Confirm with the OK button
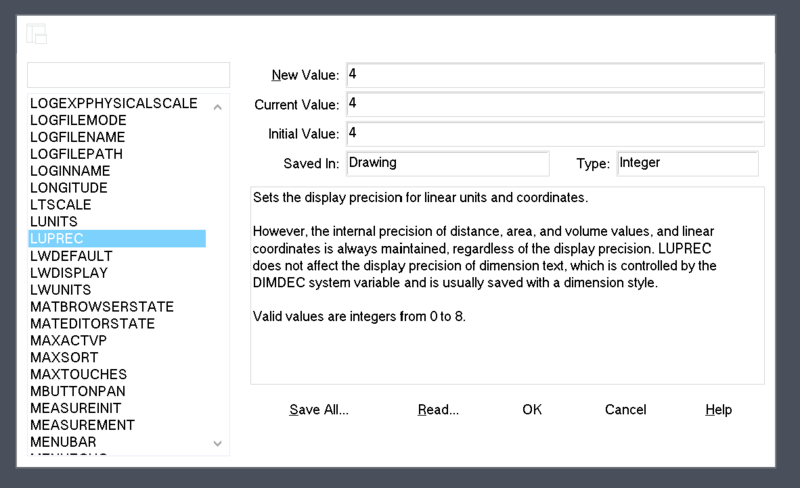Viewport: 800px width, 488px height. click(x=532, y=410)
